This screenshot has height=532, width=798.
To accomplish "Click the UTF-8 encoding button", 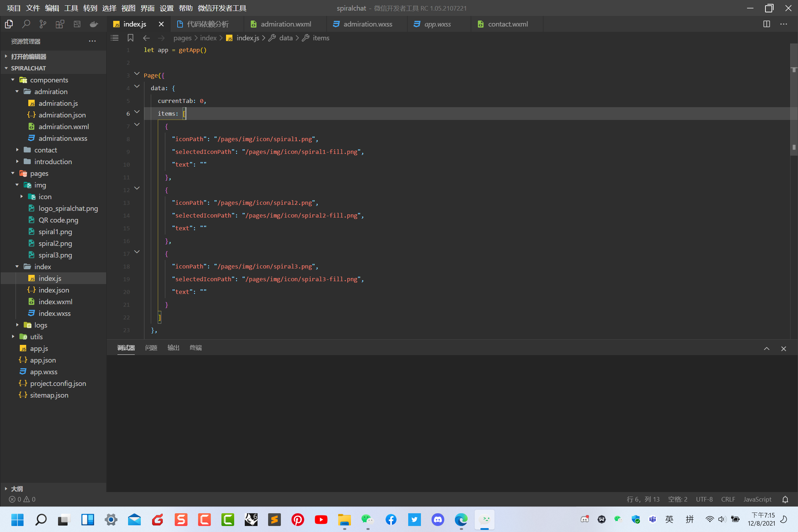I will pyautogui.click(x=704, y=499).
